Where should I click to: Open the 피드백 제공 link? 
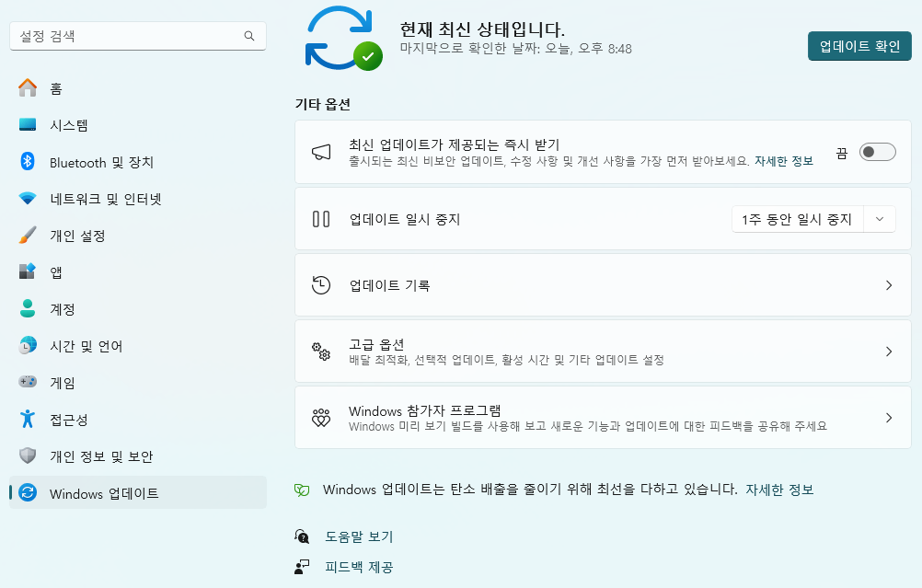pos(359,567)
